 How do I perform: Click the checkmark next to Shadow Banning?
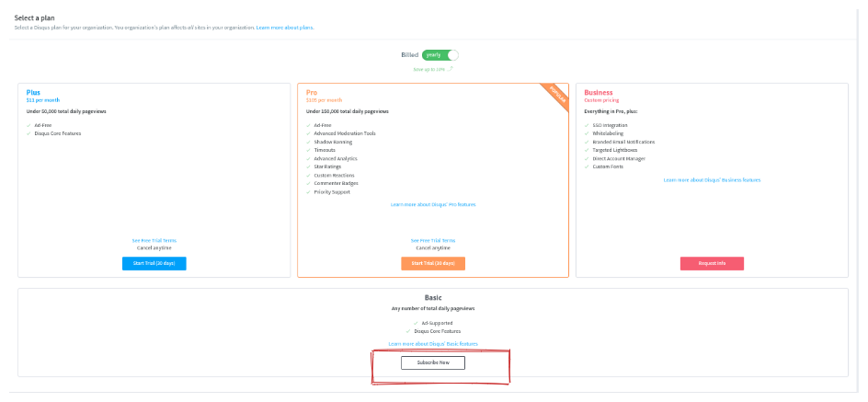pyautogui.click(x=309, y=142)
